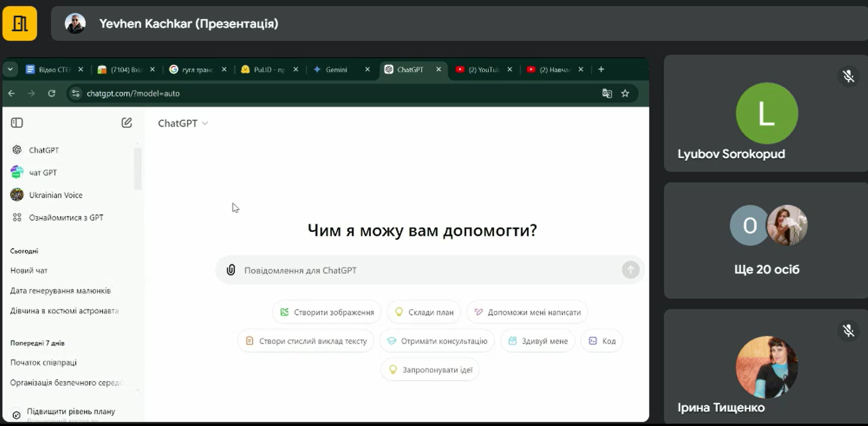Reload the page with the refresh icon

coord(51,93)
